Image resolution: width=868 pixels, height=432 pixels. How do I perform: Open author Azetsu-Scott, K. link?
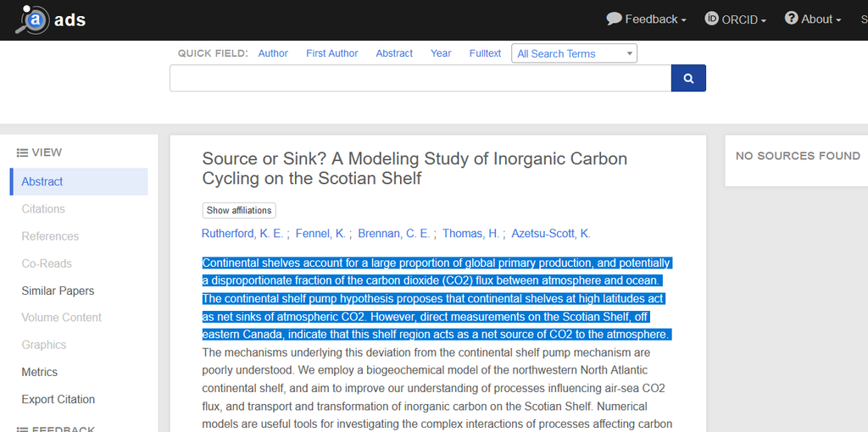(x=551, y=234)
